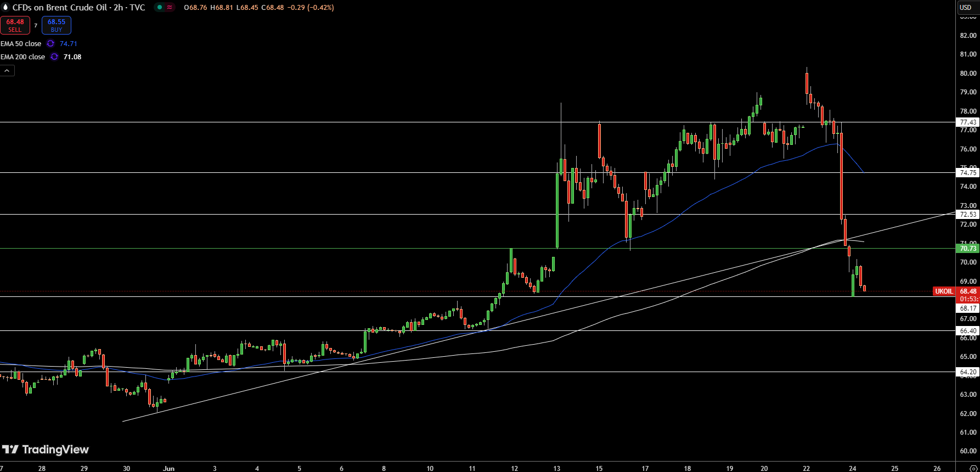Click the high price H68.81 value
The height and width of the screenshot is (472, 980).
[222, 7]
